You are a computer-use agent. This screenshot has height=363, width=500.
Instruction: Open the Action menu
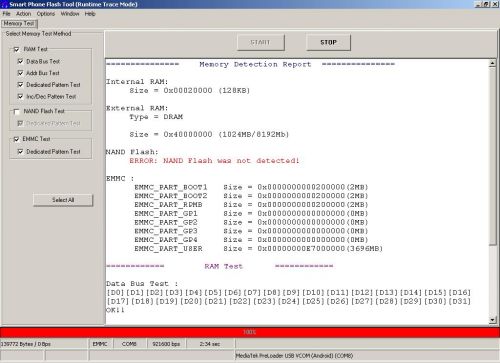coord(23,14)
